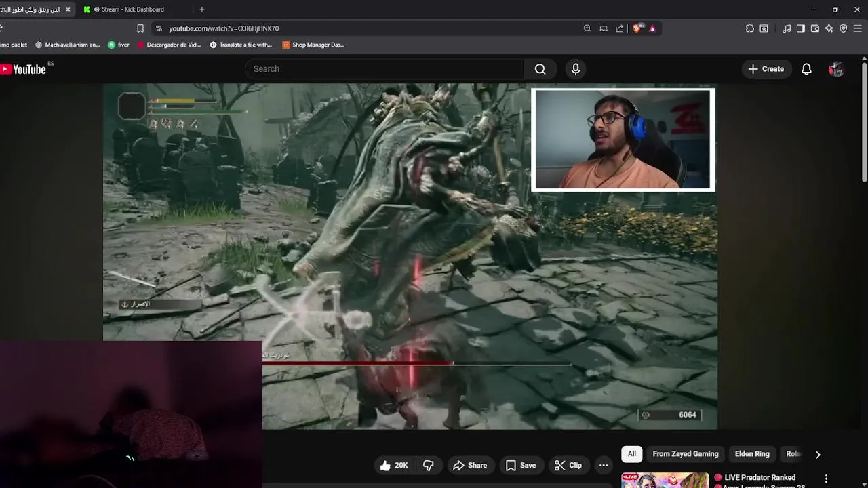The height and width of the screenshot is (488, 868).
Task: Open the fiver bookmark
Action: click(x=119, y=45)
